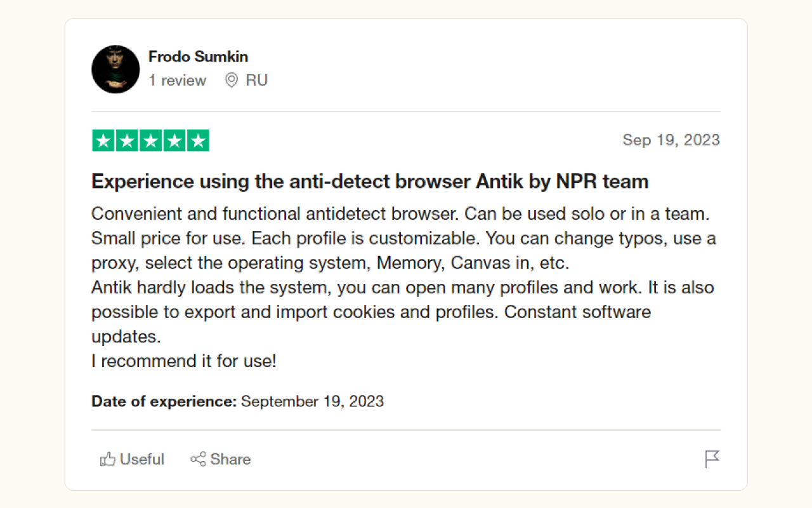The image size is (812, 508).
Task: Click the review date Sep 19, 2023
Action: tap(671, 140)
